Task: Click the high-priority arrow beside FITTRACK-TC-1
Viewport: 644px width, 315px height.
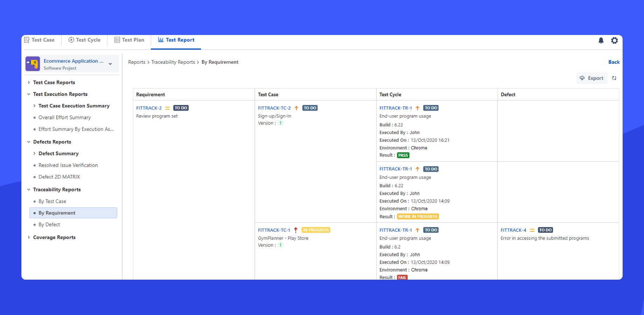Action: pos(296,230)
